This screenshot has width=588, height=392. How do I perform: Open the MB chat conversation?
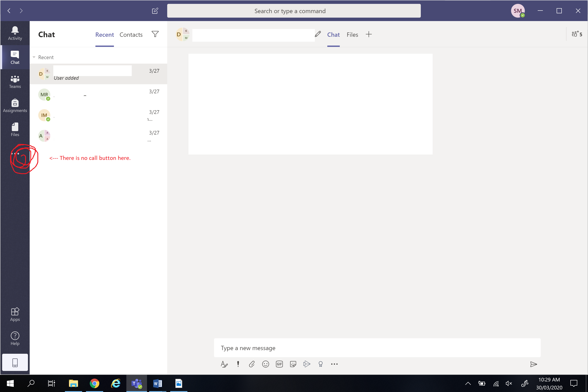pos(98,95)
